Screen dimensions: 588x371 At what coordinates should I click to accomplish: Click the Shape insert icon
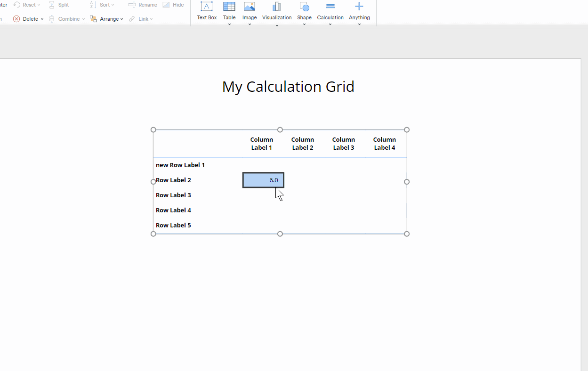304,7
